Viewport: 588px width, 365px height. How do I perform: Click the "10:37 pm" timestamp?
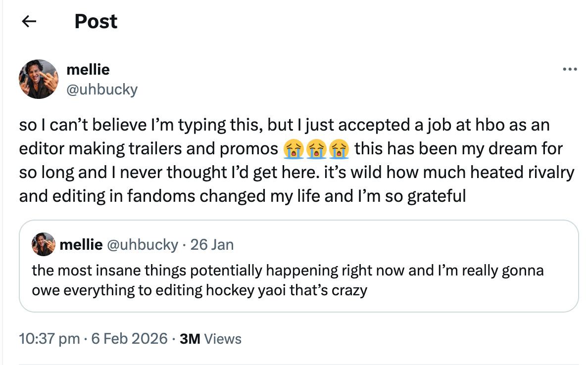[x=49, y=339]
